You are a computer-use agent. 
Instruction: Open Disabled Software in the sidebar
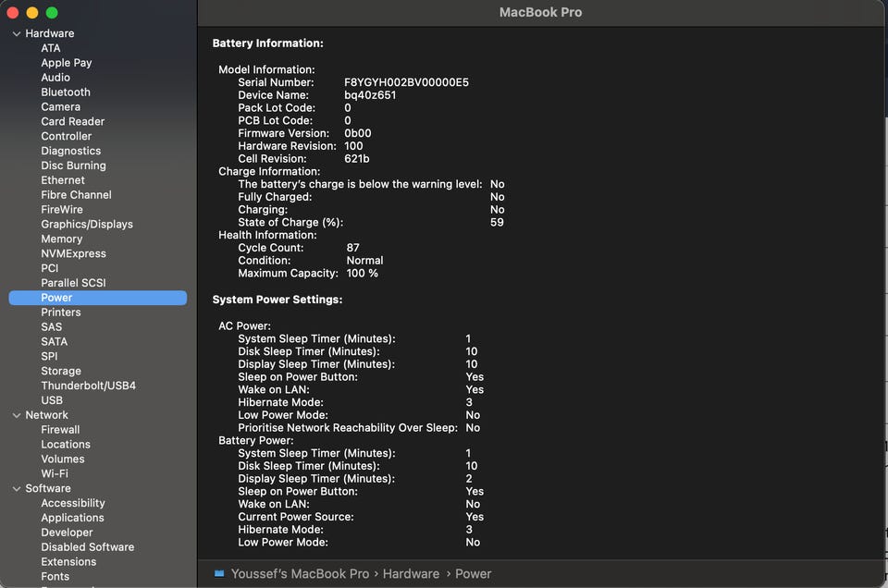pyautogui.click(x=87, y=547)
